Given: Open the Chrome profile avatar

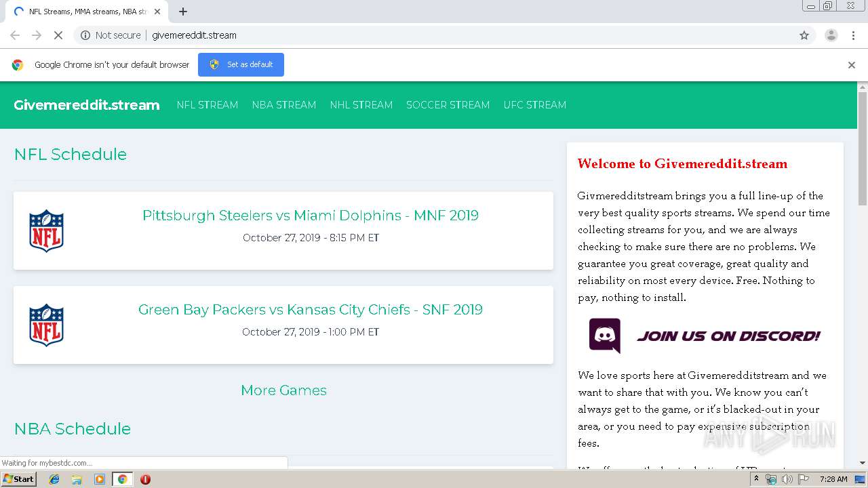Looking at the screenshot, I should pyautogui.click(x=831, y=35).
